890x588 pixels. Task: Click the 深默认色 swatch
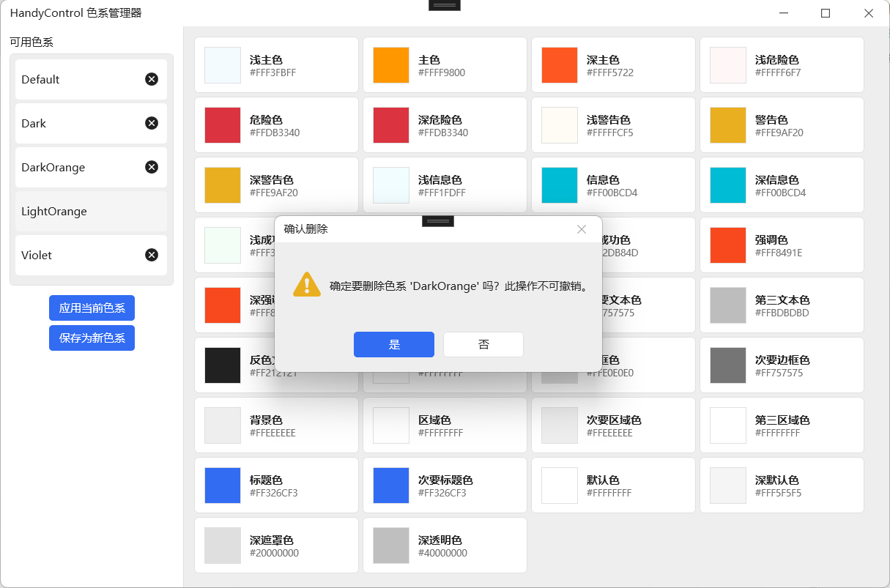click(x=728, y=485)
